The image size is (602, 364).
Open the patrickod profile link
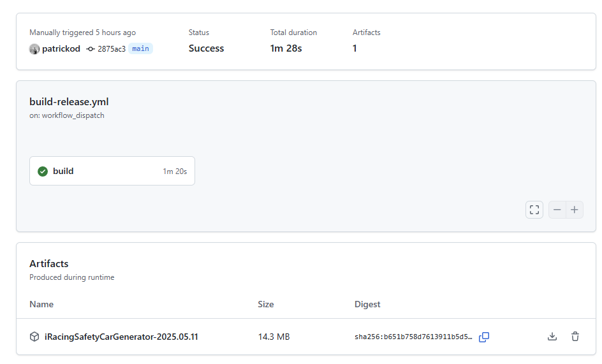pos(61,49)
